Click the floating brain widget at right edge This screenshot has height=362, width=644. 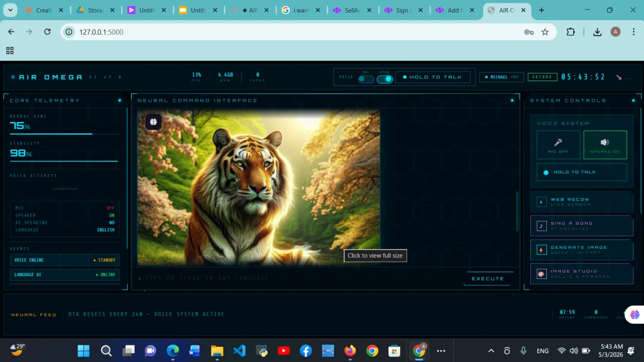coord(634,315)
